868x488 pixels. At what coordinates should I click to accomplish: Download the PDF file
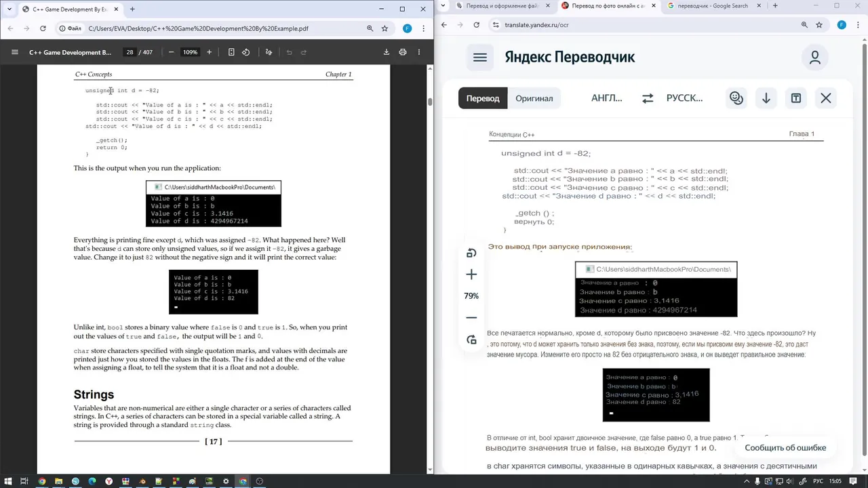(x=387, y=52)
